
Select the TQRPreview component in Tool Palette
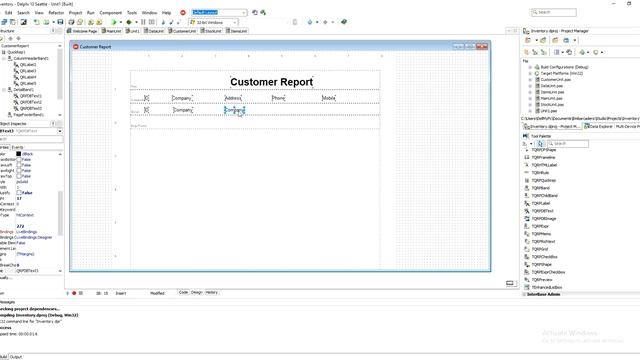tap(542, 280)
